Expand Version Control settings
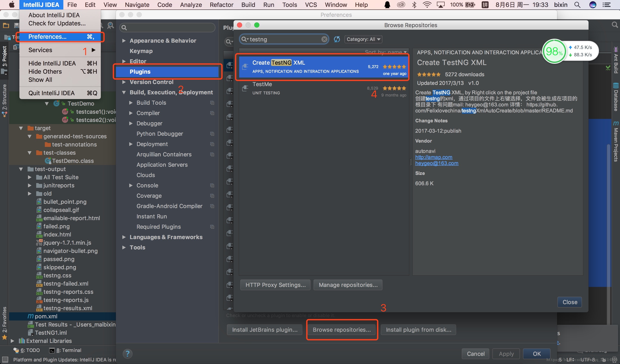 124,82
